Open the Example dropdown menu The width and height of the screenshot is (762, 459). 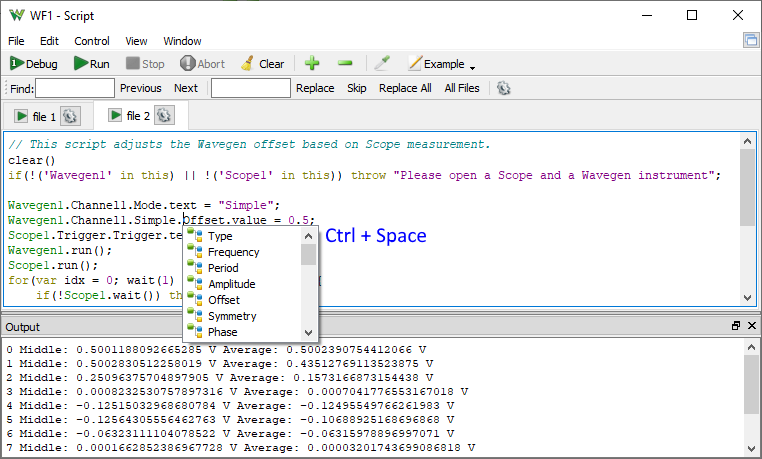pyautogui.click(x=441, y=64)
